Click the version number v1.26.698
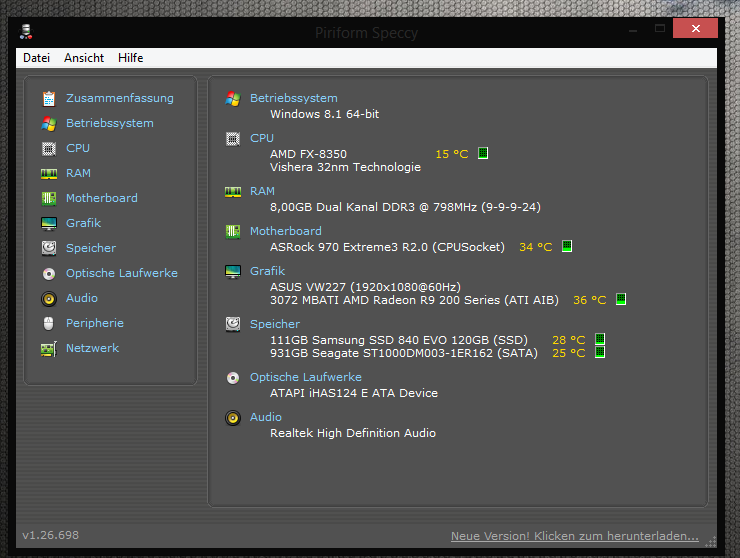Screen dimensions: 740x558 tap(50, 535)
